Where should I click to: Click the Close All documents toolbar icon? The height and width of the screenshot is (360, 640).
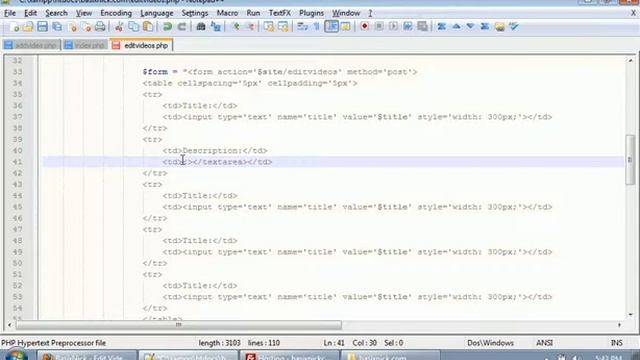pyautogui.click(x=86, y=27)
